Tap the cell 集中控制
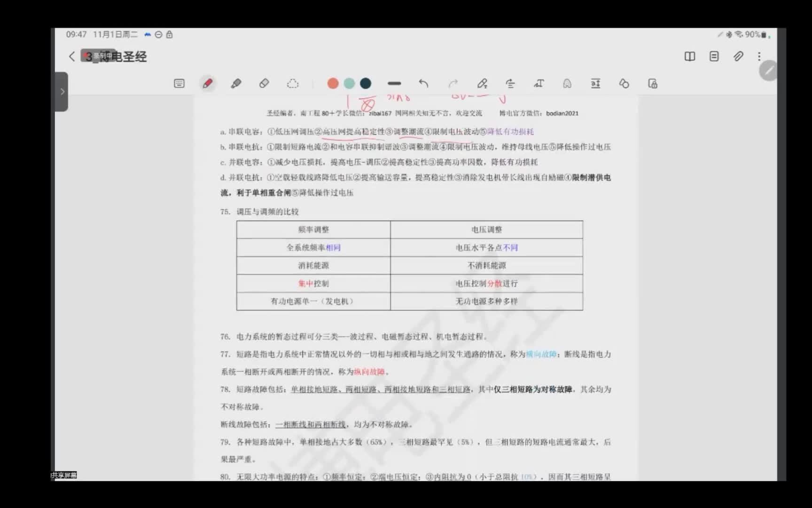The image size is (812, 508). coord(313,283)
